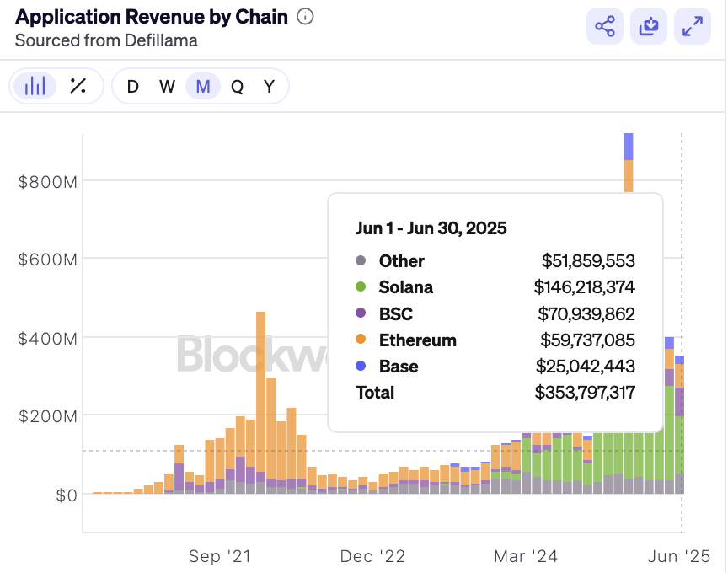Click the tallest orange bar after Sep '21
The height and width of the screenshot is (573, 728).
[261, 402]
